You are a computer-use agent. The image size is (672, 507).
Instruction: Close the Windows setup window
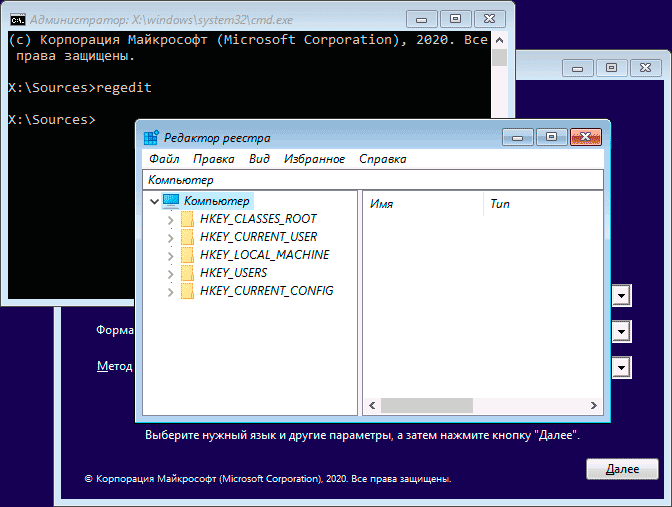(x=645, y=68)
